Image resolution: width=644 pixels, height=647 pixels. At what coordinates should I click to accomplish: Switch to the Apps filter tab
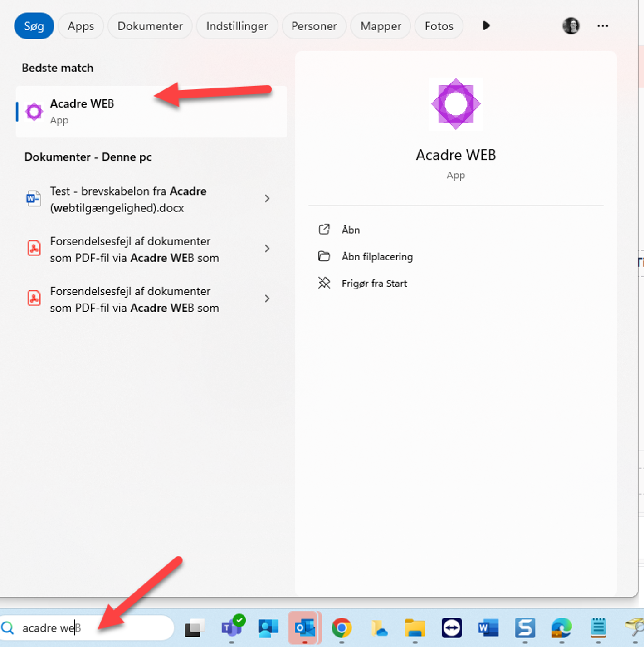click(81, 26)
